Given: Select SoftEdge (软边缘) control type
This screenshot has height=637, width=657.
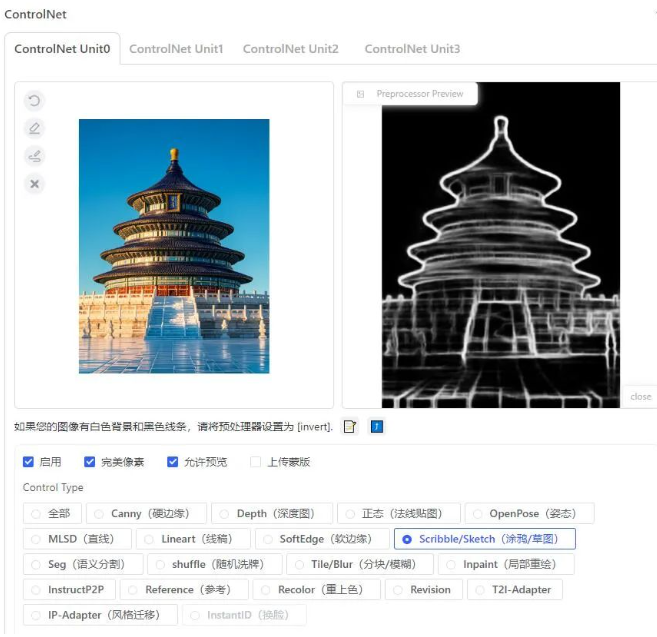Looking at the screenshot, I should tap(322, 539).
